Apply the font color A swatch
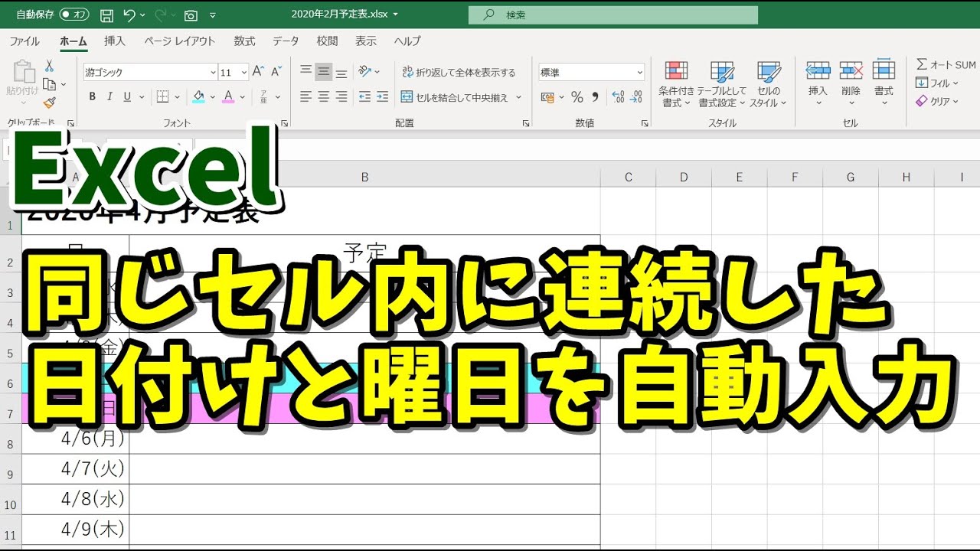 pos(228,97)
